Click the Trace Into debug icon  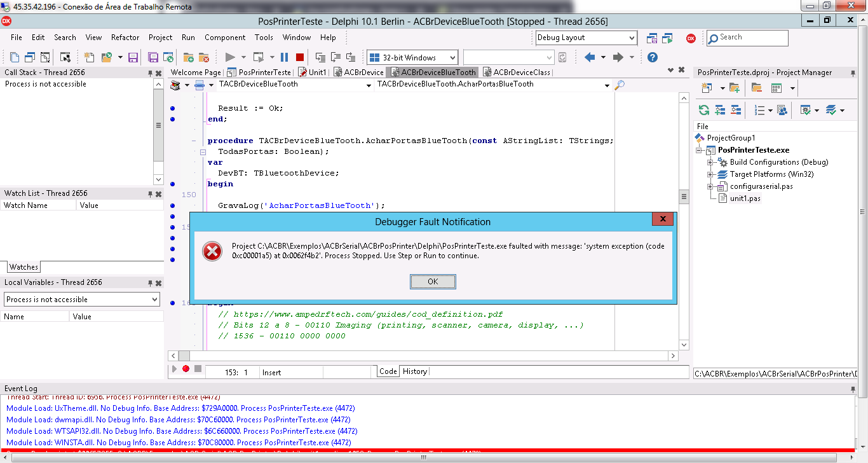point(320,57)
